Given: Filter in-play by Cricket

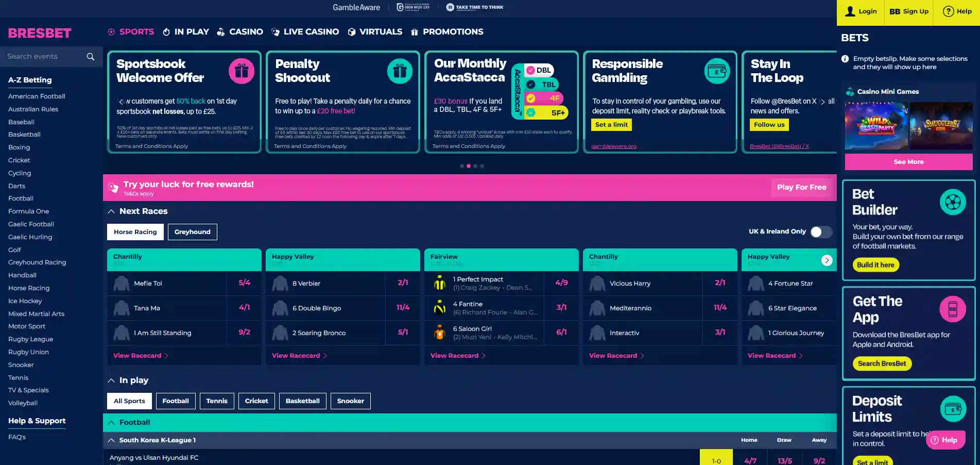Looking at the screenshot, I should 256,401.
